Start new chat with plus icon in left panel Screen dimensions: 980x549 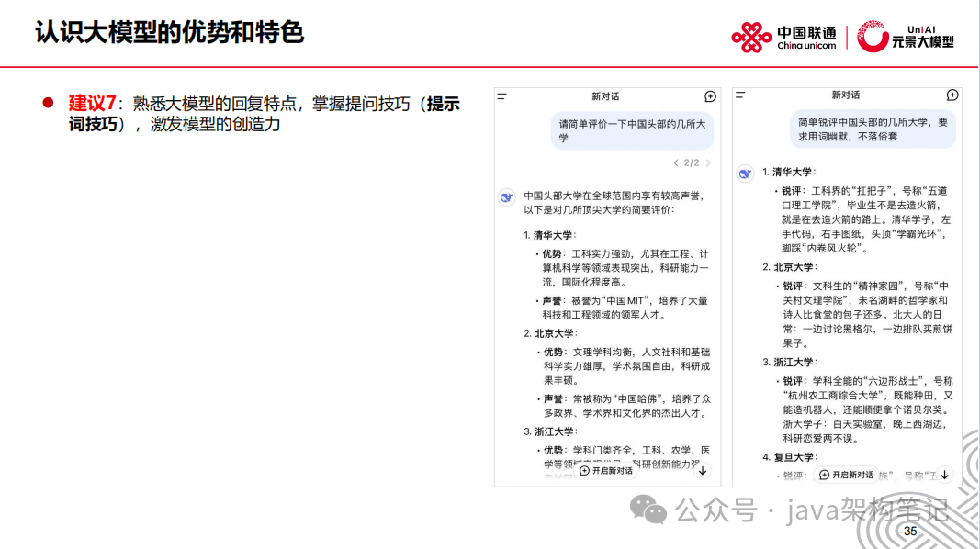coord(710,96)
